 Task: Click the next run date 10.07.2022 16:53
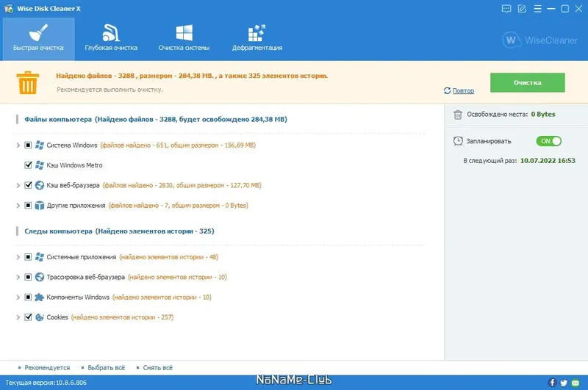(548, 160)
